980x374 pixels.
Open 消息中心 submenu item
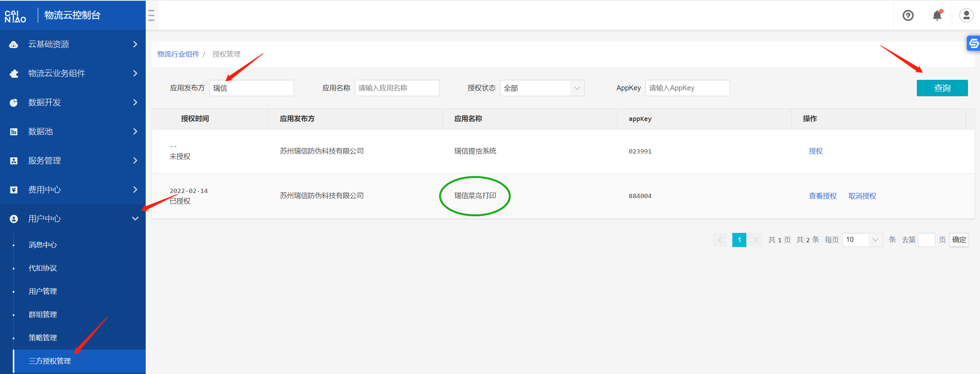tap(43, 245)
